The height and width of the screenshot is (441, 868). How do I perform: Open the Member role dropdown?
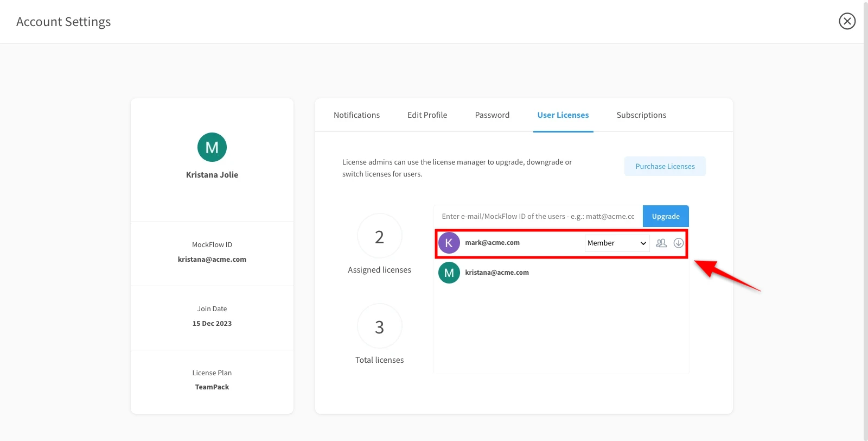617,243
